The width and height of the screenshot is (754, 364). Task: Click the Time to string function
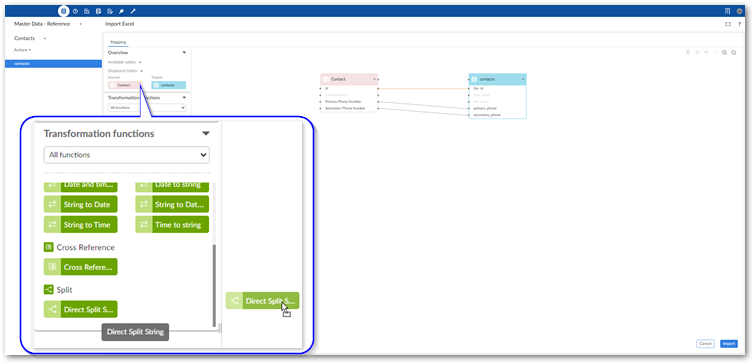click(172, 225)
